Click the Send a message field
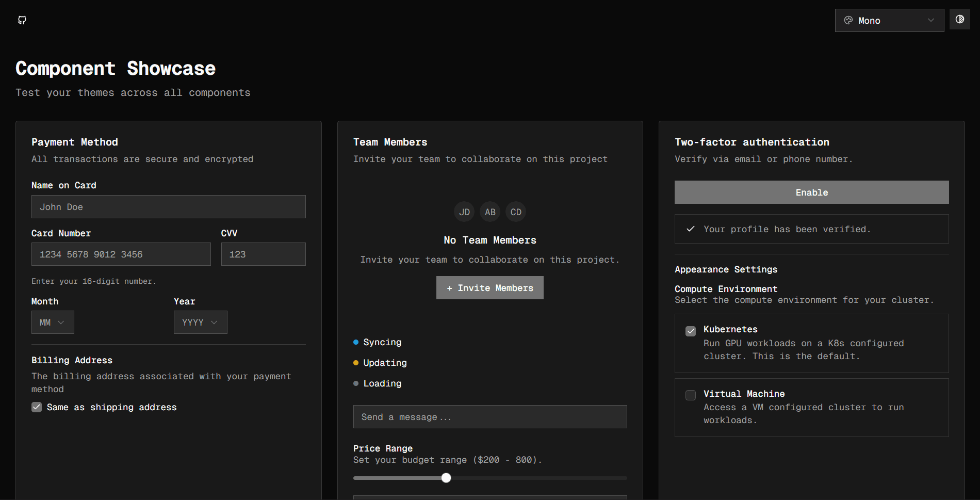The height and width of the screenshot is (500, 980). [x=489, y=417]
